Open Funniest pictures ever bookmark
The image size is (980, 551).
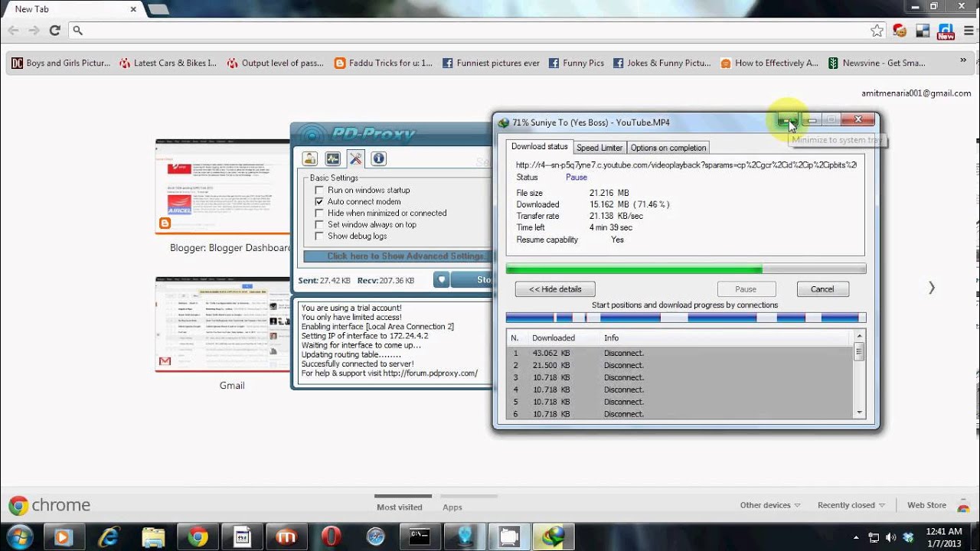click(x=491, y=64)
